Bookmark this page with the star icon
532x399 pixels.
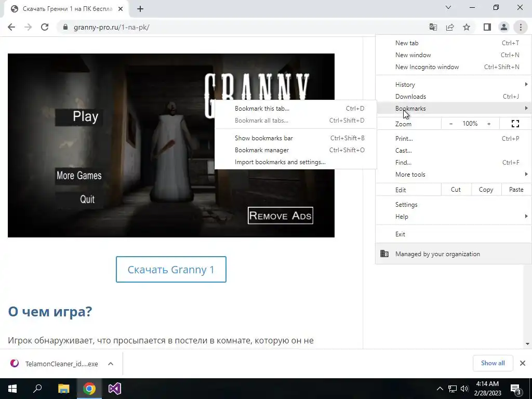pos(467,27)
